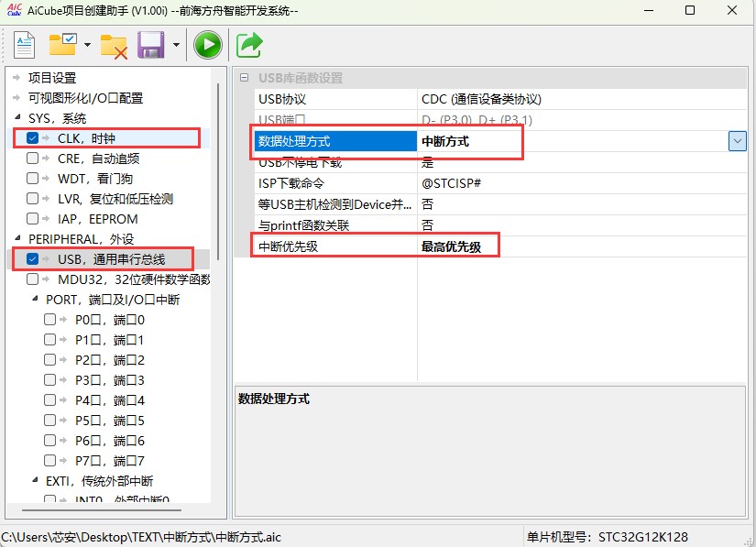Click the 单片机型号: STC32G12K128 status text

(x=607, y=536)
